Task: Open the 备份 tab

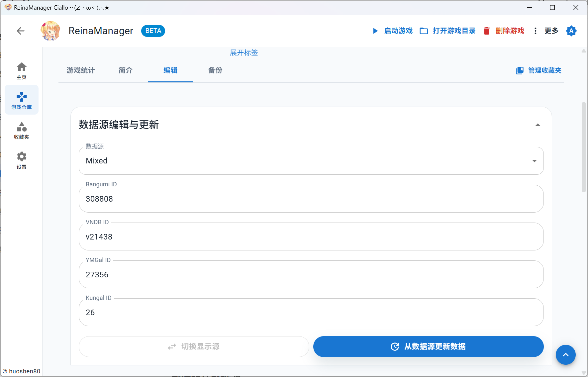Action: click(215, 70)
